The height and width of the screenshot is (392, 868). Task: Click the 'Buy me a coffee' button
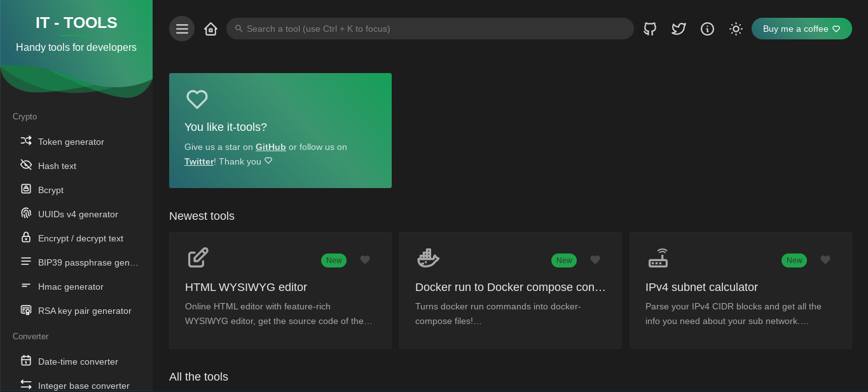coord(801,29)
